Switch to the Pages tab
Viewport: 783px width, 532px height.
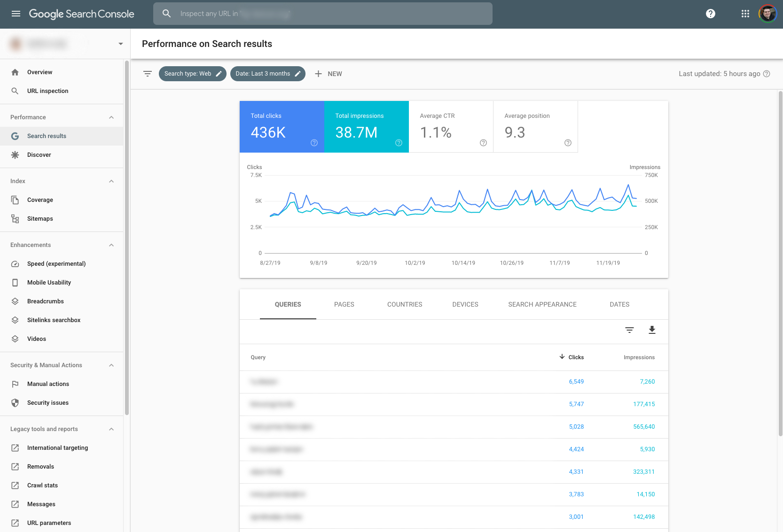click(x=344, y=304)
